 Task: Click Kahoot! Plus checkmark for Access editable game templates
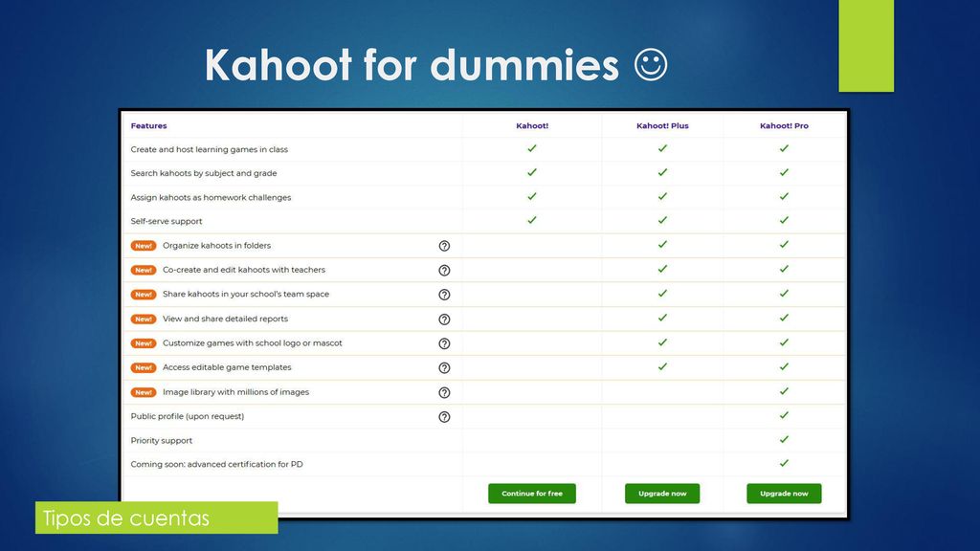coord(662,366)
